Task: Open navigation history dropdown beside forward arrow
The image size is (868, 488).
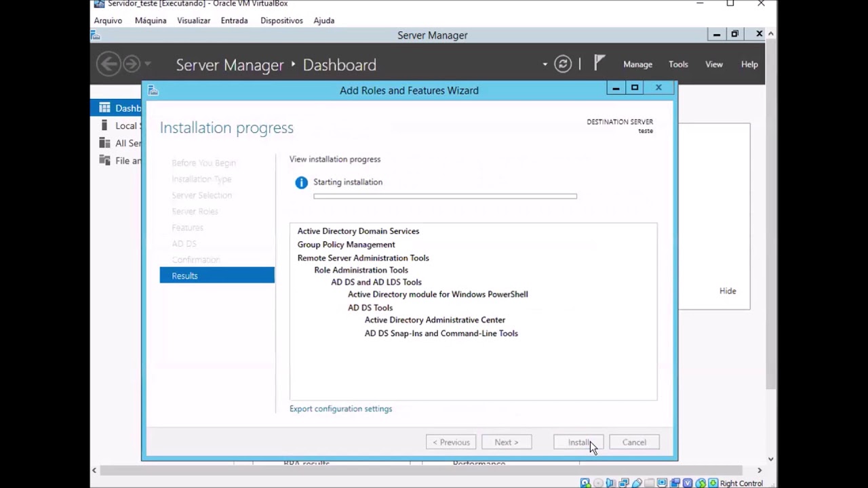Action: coord(147,64)
